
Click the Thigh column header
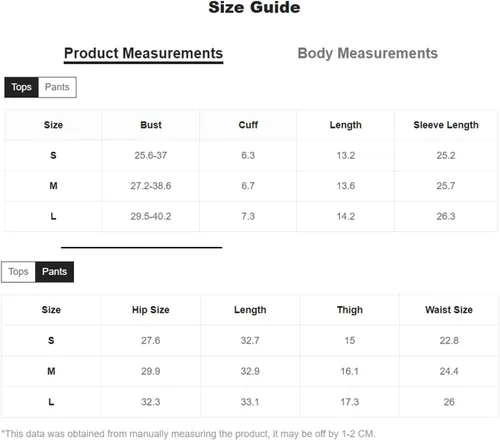point(350,310)
